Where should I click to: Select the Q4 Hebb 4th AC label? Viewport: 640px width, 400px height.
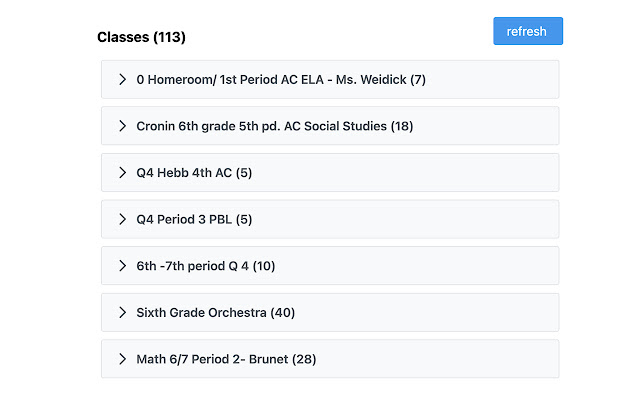184,172
